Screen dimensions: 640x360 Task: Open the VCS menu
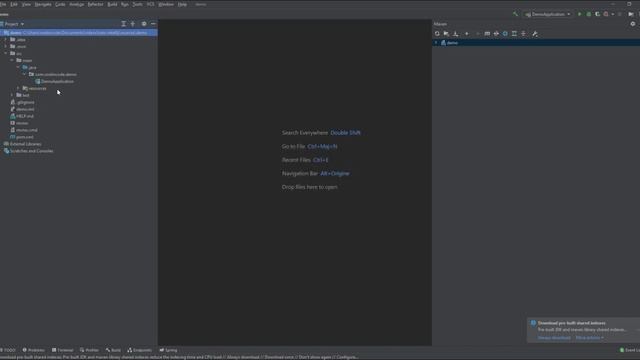(x=150, y=4)
